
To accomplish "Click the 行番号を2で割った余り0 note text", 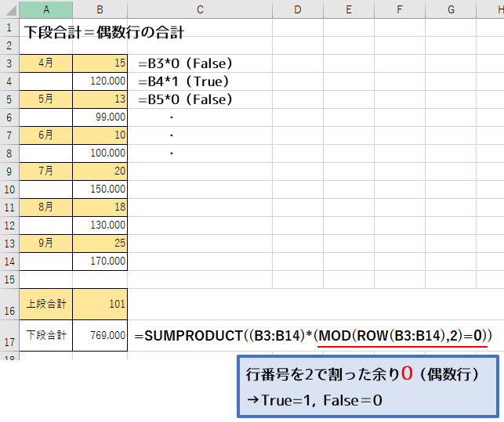I will point(363,374).
